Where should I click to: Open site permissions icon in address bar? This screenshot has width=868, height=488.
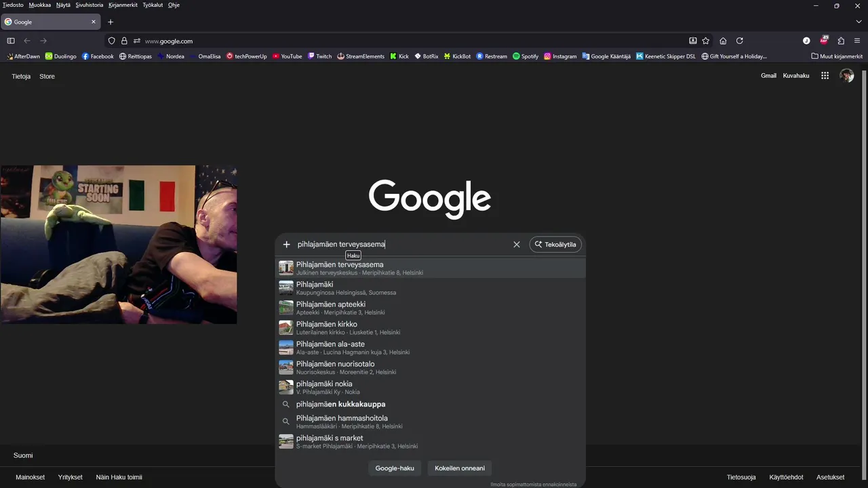(x=136, y=41)
